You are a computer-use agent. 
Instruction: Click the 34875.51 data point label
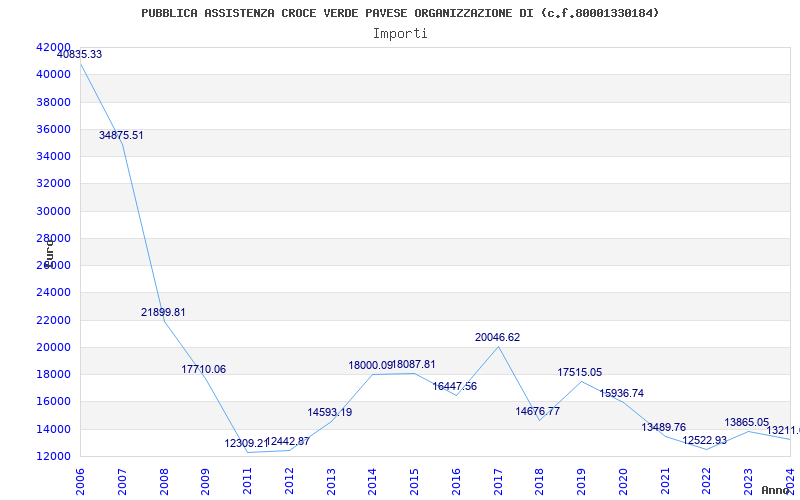click(x=121, y=135)
